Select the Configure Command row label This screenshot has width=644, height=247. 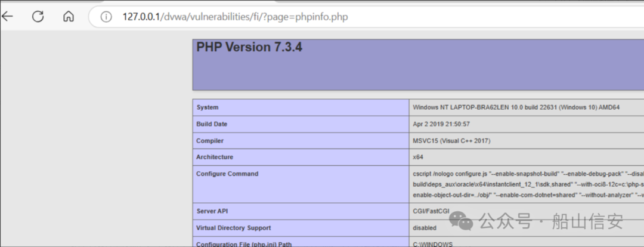pyautogui.click(x=227, y=174)
